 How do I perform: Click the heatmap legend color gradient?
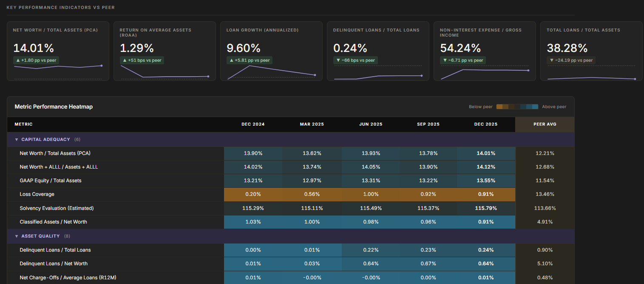517,107
